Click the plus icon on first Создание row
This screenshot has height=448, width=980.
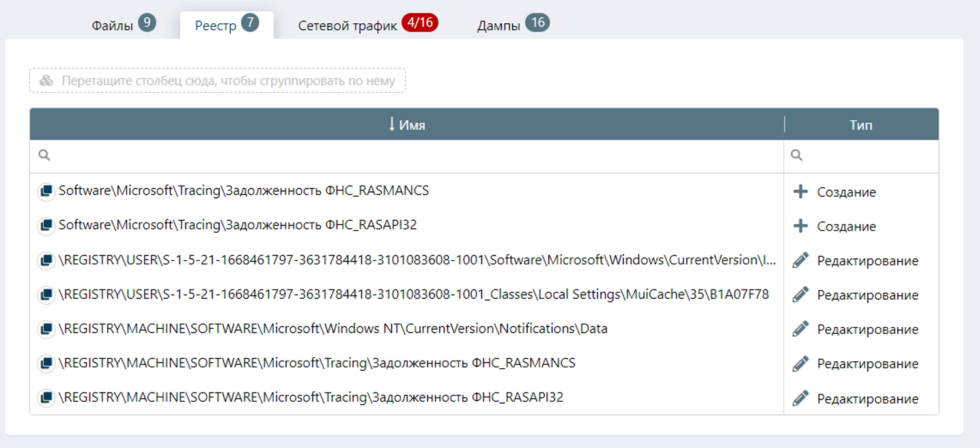coord(800,192)
